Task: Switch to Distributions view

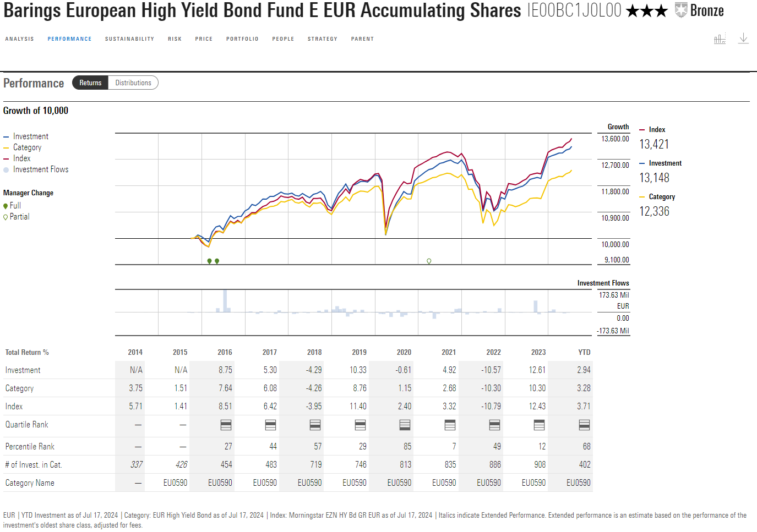Action: pos(133,83)
